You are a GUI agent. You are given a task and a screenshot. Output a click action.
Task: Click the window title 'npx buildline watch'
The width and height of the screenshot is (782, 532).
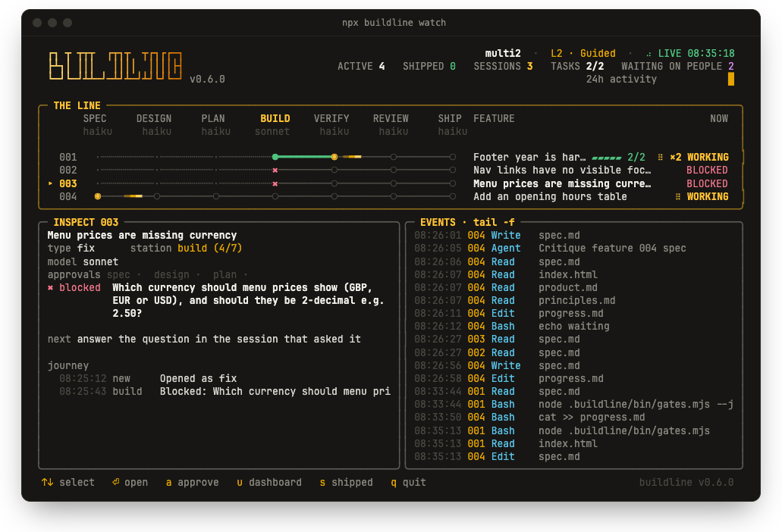[394, 23]
